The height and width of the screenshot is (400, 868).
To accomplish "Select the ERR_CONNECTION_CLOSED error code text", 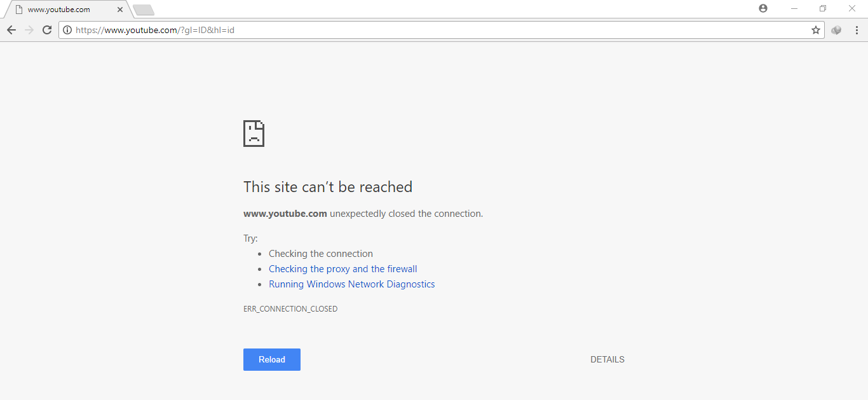I will (x=290, y=309).
